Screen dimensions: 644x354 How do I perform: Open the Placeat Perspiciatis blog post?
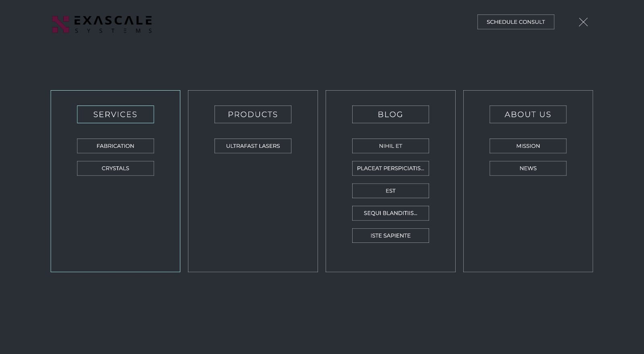(390, 168)
